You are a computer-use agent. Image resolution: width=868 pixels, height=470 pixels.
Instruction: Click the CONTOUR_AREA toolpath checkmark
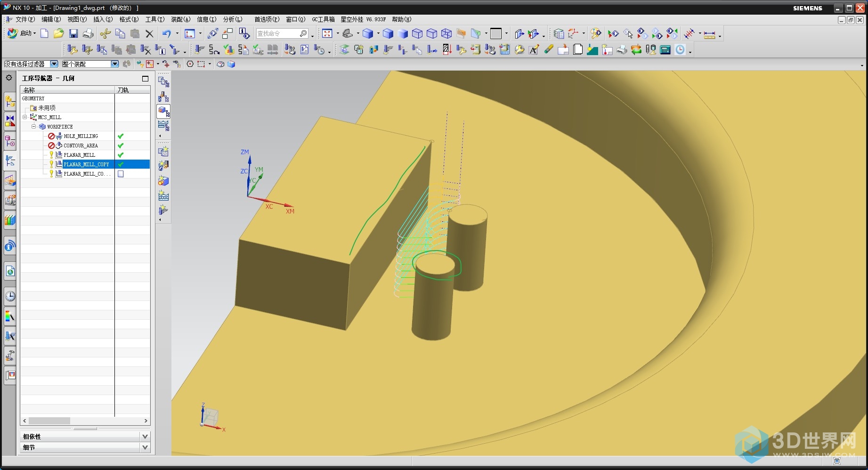point(121,146)
